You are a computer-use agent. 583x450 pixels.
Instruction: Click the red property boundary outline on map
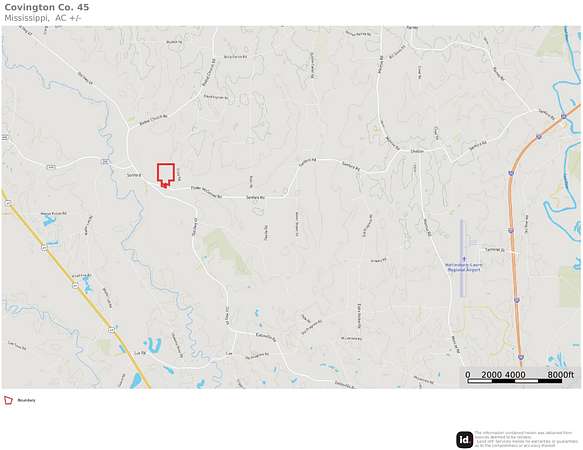[165, 175]
